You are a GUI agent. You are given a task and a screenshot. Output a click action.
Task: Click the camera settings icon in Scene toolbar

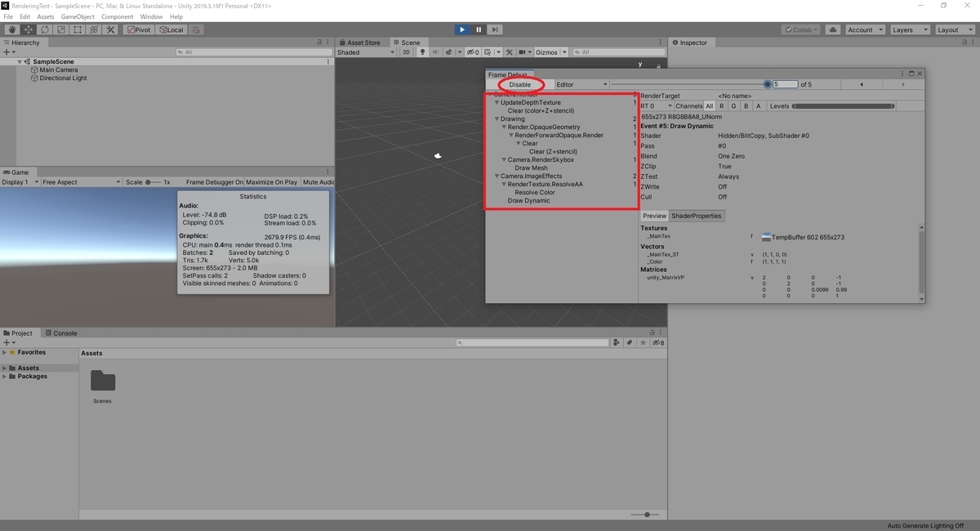[x=523, y=51]
